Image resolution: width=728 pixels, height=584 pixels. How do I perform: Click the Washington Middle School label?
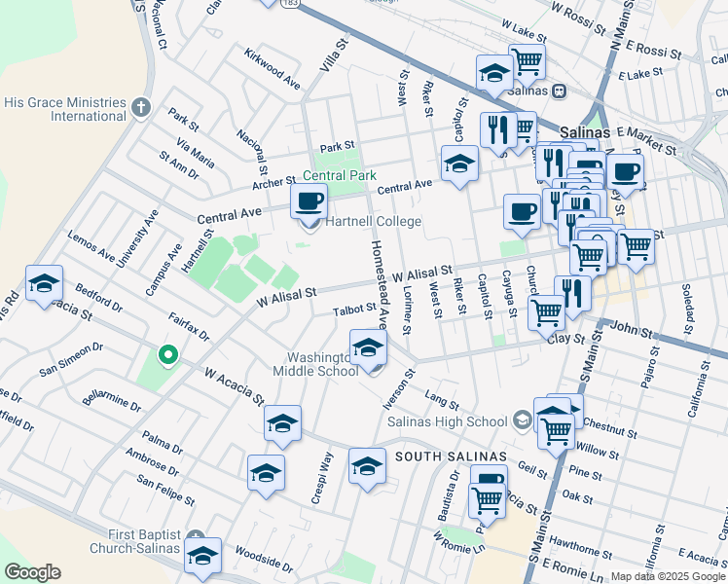point(315,364)
